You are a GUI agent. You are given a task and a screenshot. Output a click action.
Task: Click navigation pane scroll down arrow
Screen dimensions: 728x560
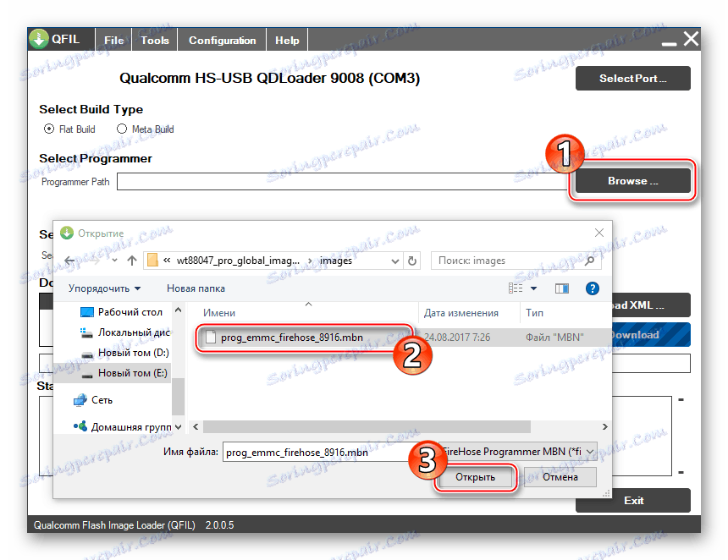coord(179,426)
